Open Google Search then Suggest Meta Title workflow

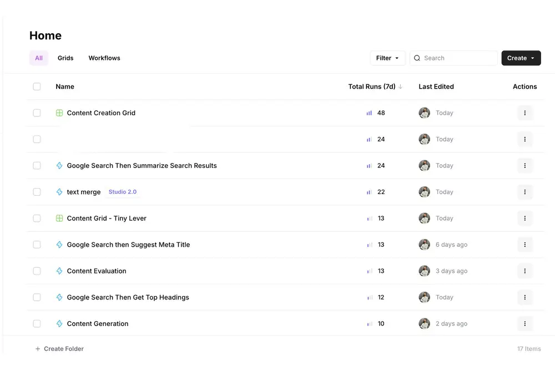click(128, 245)
